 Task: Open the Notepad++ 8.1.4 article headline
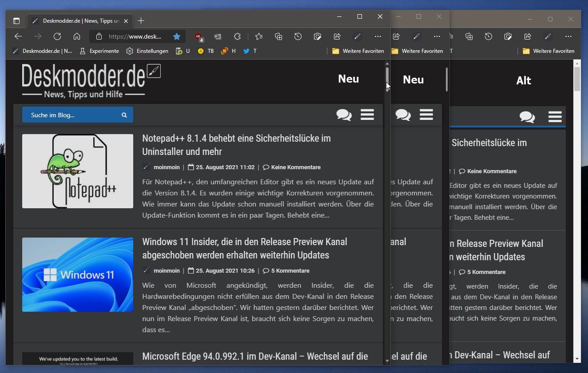pos(236,145)
